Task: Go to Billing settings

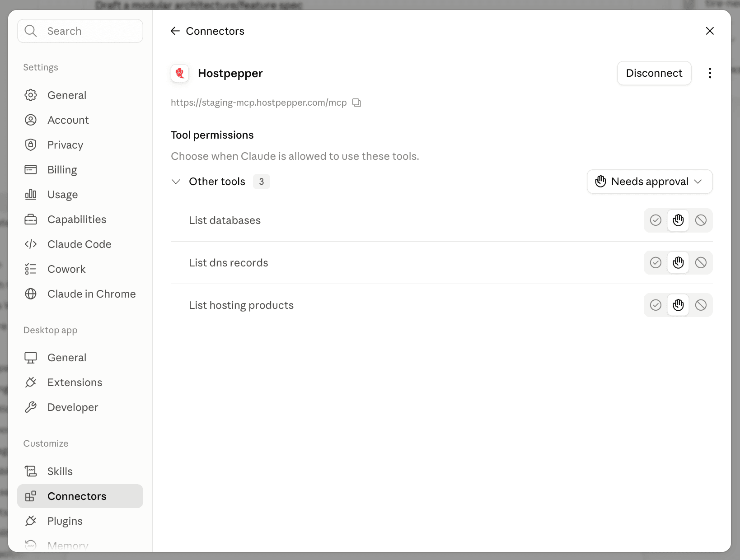Action: pyautogui.click(x=80, y=170)
